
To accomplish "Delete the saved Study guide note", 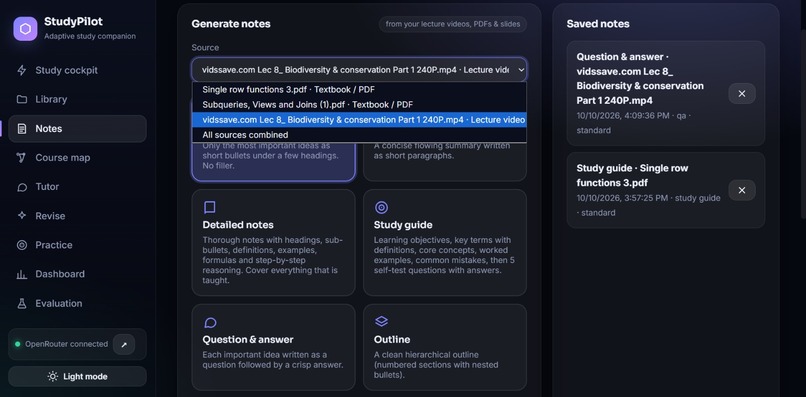I will (x=742, y=190).
